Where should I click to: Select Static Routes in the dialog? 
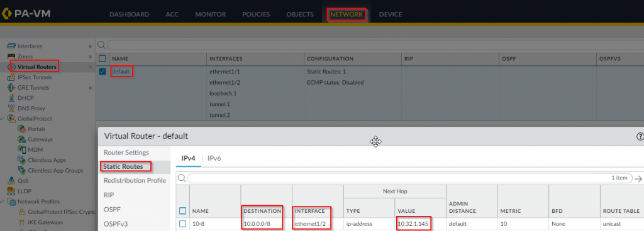pos(123,167)
